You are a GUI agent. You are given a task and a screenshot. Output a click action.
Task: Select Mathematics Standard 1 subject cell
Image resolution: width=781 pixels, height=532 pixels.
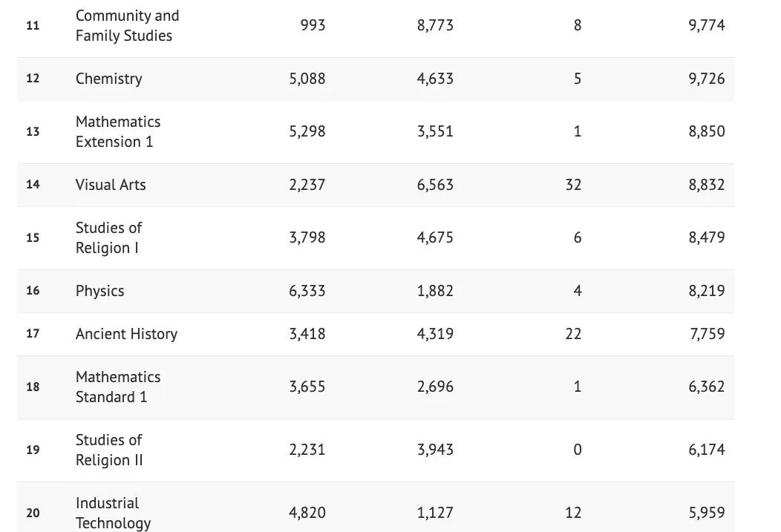pos(117,387)
